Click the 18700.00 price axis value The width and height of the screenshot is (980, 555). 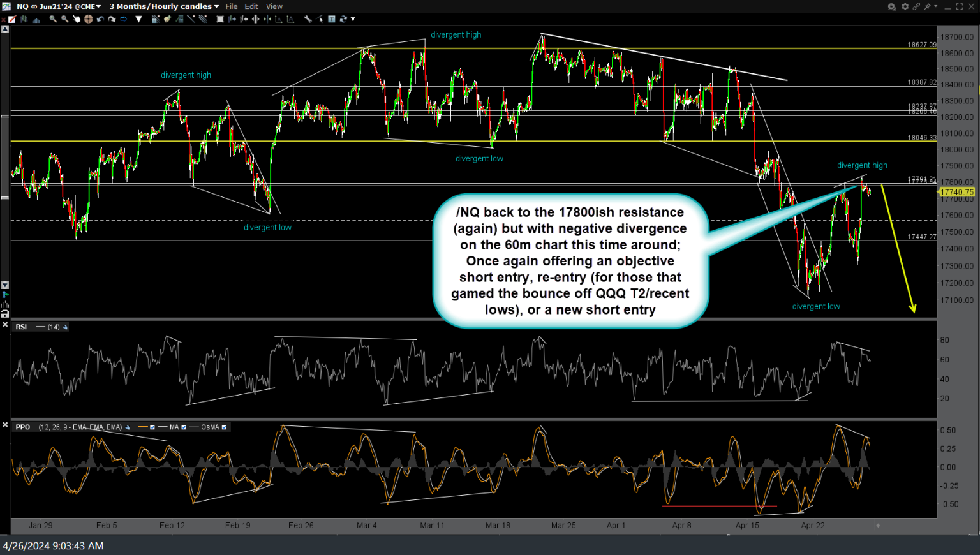point(957,37)
